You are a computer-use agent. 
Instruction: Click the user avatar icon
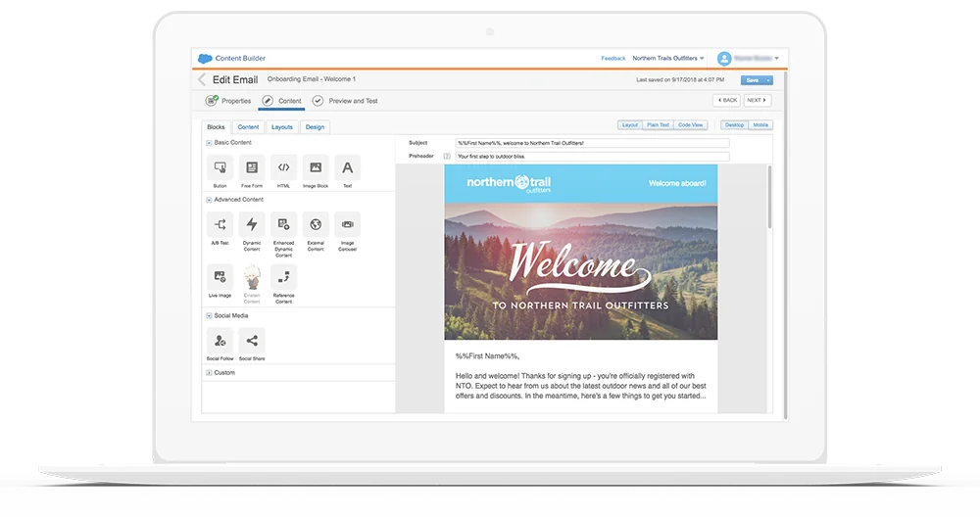(724, 58)
